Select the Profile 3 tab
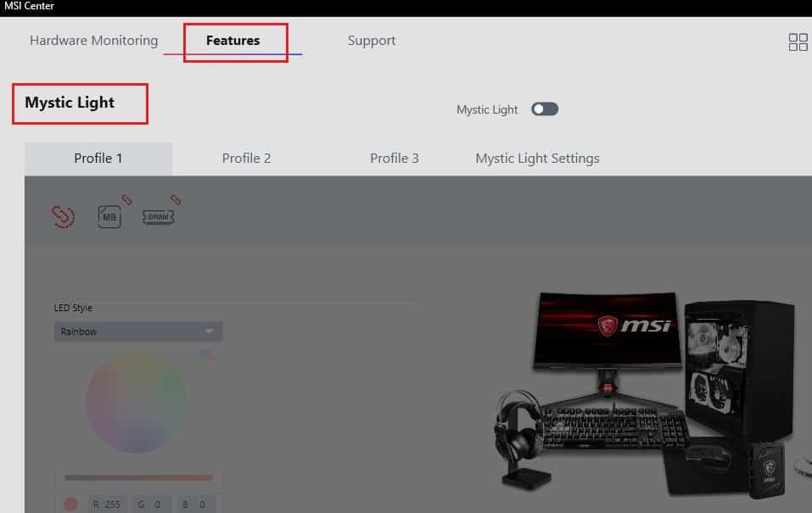 pyautogui.click(x=394, y=159)
